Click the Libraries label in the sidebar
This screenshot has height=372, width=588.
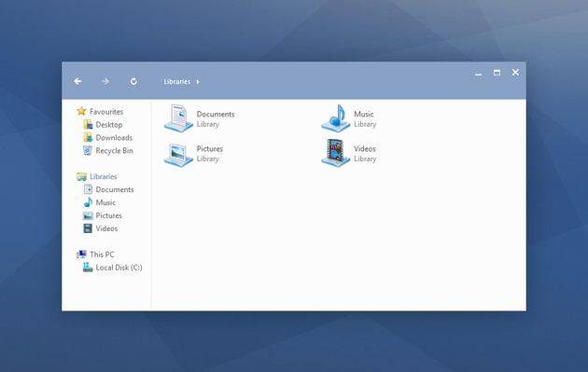(103, 176)
